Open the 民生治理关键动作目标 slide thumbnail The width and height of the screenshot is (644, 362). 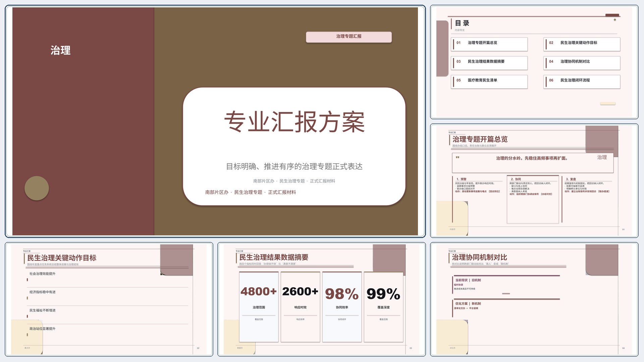pos(109,299)
